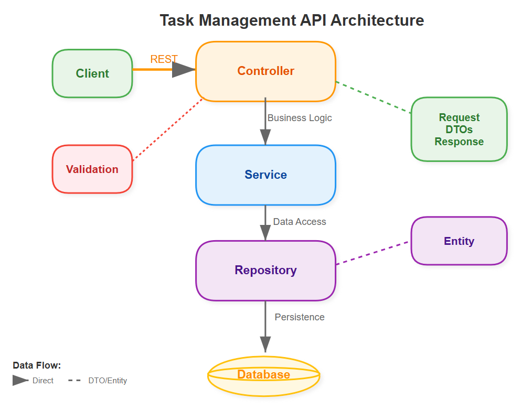532x410 pixels.
Task: Click the 'DTO/Entity' legend label
Action: pyautogui.click(x=108, y=381)
